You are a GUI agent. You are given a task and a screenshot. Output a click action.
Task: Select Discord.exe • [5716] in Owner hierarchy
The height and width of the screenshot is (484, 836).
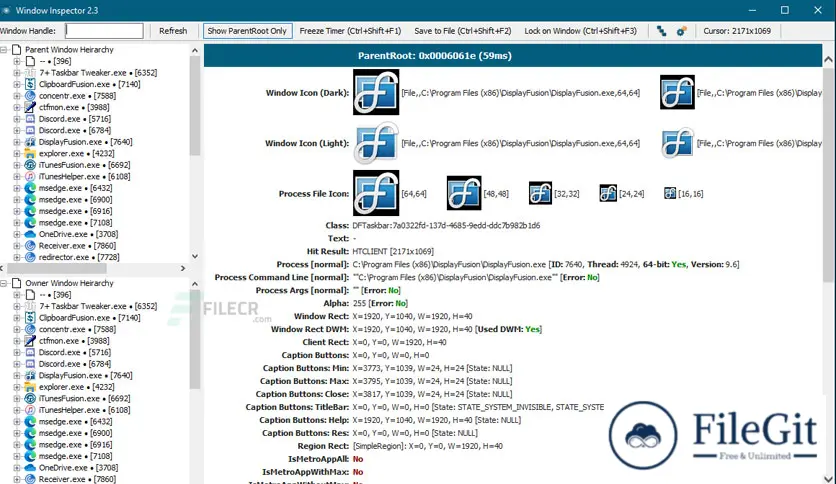click(x=75, y=352)
